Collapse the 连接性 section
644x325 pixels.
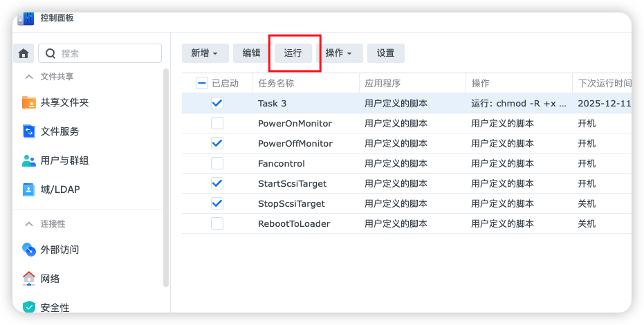coord(29,224)
